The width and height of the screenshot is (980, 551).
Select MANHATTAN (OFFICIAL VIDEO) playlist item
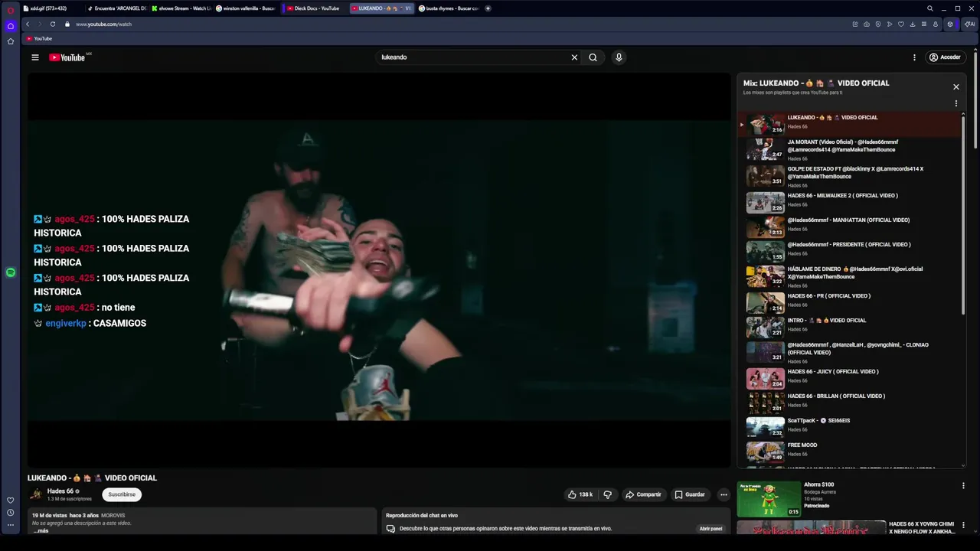[848, 227]
